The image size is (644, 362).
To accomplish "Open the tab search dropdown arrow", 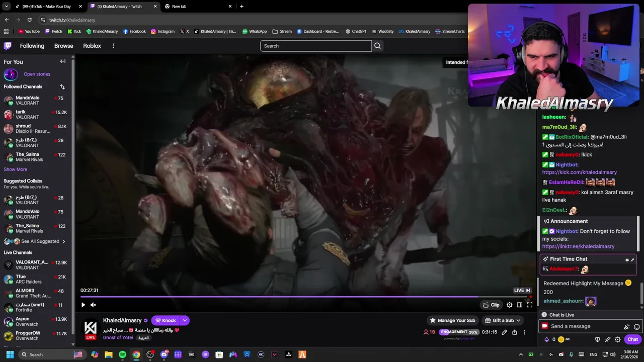I will (x=6, y=7).
